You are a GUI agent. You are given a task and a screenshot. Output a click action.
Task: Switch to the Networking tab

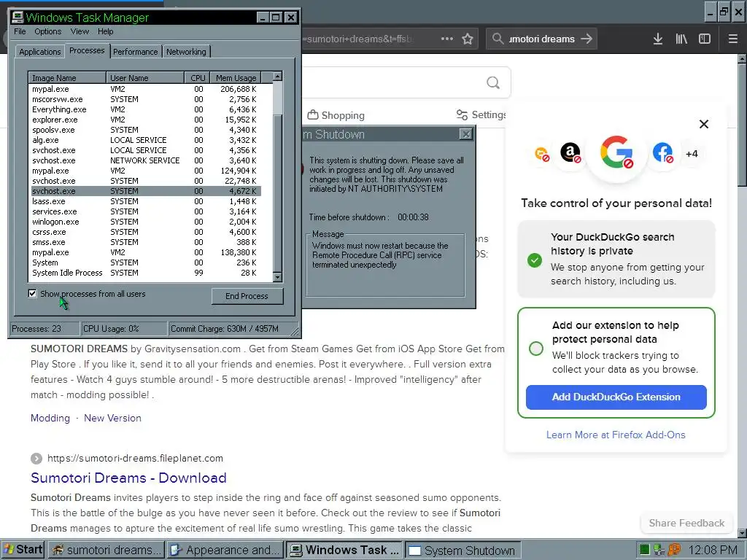(186, 52)
